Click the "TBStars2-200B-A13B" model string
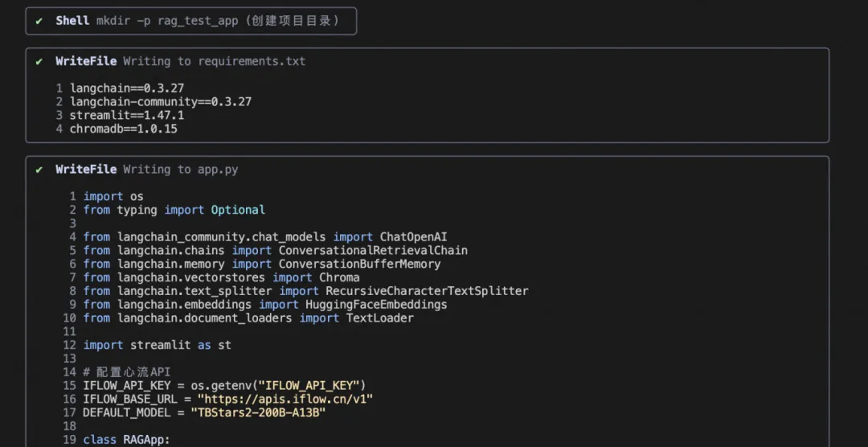 258,412
